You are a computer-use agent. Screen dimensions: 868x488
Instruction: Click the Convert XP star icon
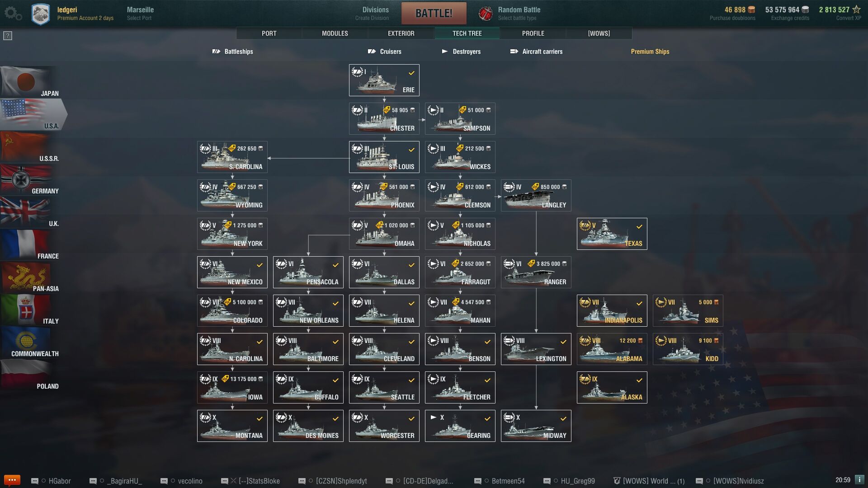click(856, 9)
